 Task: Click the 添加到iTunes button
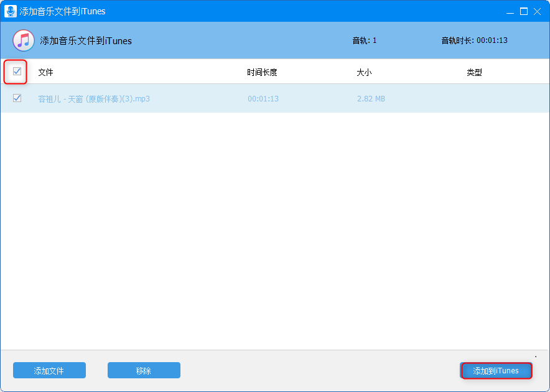coord(496,371)
